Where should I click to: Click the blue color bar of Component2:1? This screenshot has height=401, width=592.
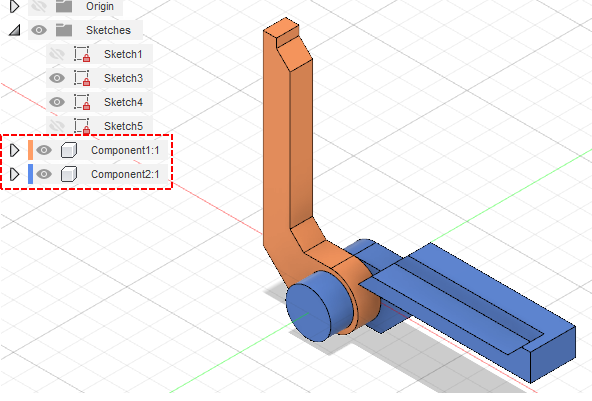coord(31,174)
